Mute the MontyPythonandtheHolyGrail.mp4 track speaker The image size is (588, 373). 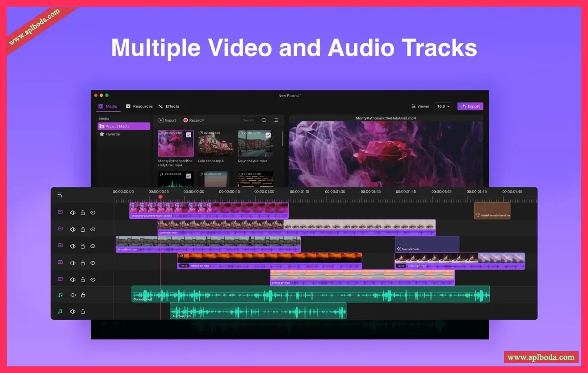pos(73,213)
